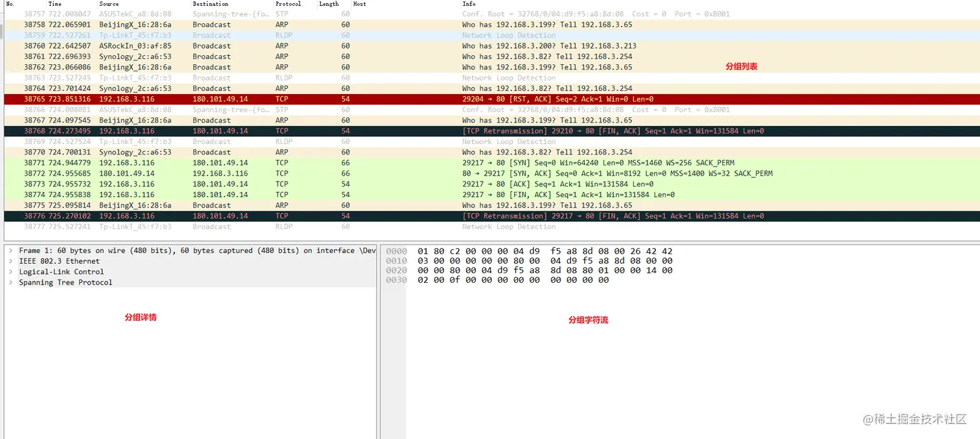The image size is (980, 439).
Task: Expand the Spanning Tree Protocol arrow
Action: click(10, 282)
